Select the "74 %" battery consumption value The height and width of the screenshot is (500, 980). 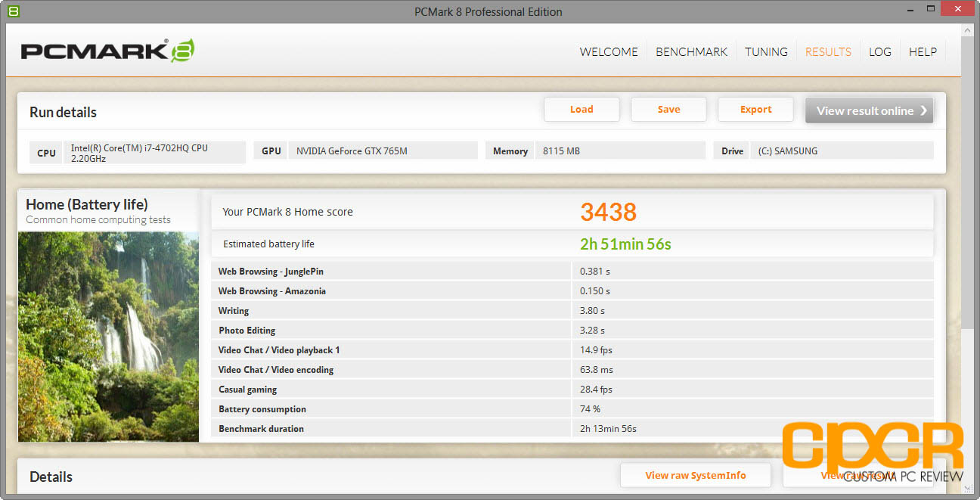pyautogui.click(x=590, y=409)
